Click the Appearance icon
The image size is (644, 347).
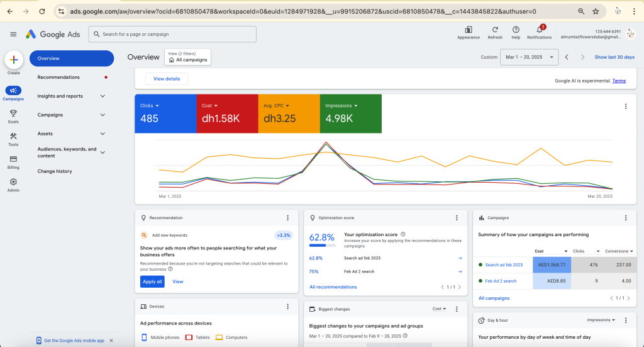468,30
